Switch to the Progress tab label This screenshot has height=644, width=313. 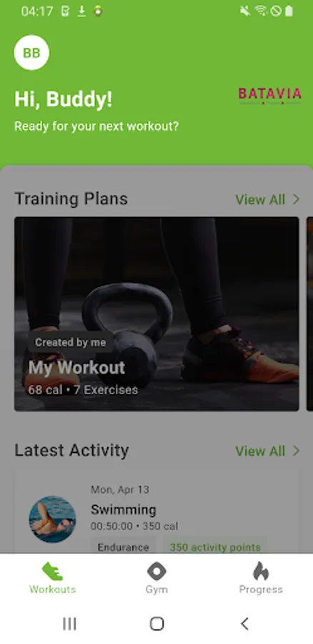pos(261,590)
